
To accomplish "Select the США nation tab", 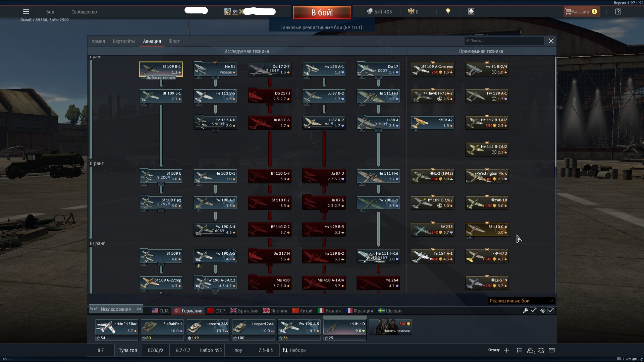I will pyautogui.click(x=160, y=311).
